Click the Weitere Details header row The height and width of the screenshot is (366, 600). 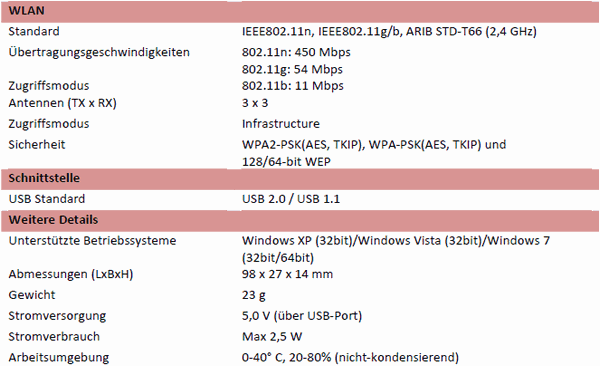pyautogui.click(x=300, y=221)
